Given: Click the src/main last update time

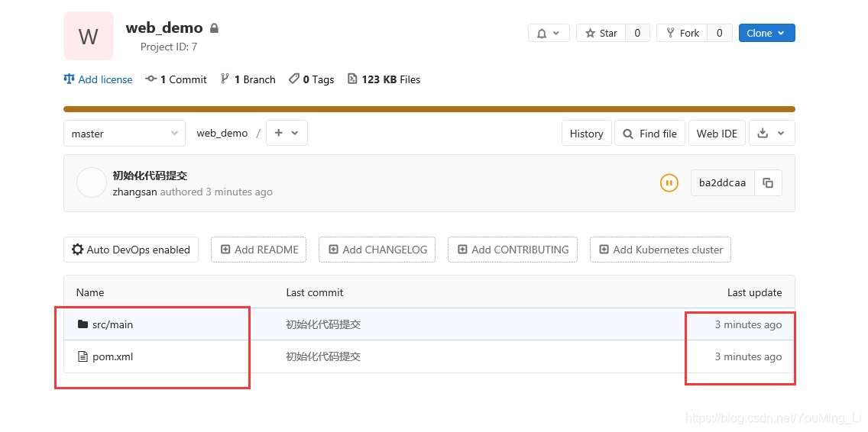Looking at the screenshot, I should 749,324.
